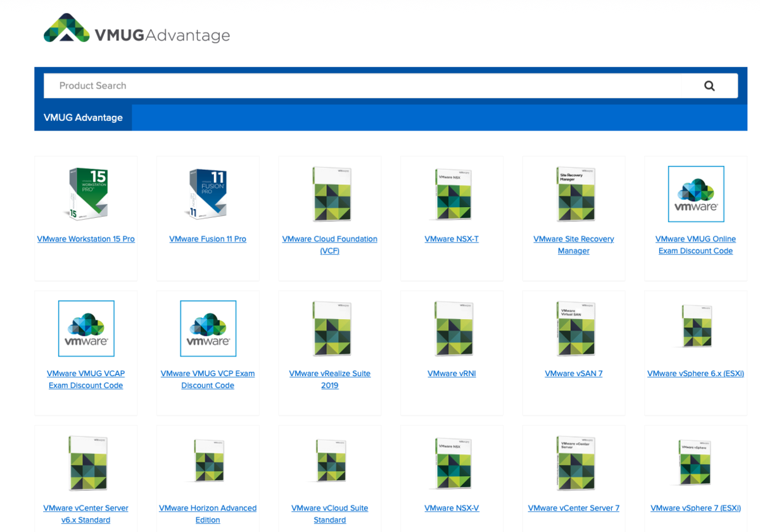The width and height of the screenshot is (760, 532).
Task: Click the VMware NSX-T product box image
Action: tap(452, 194)
